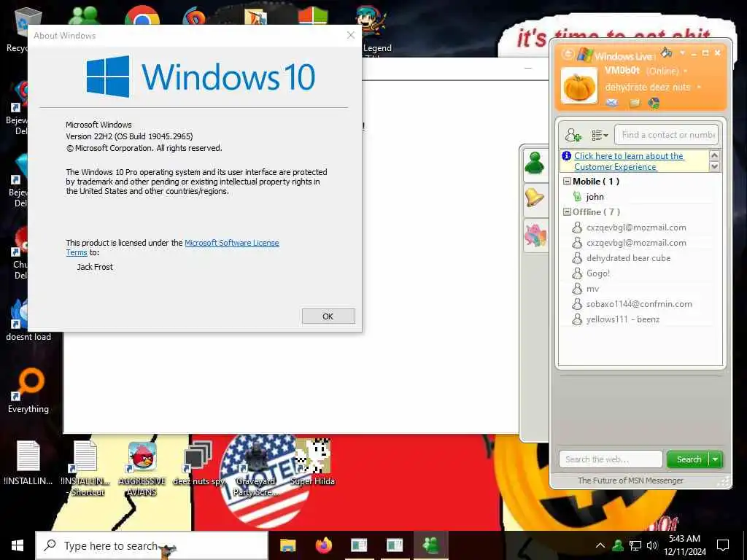This screenshot has width=747, height=560.
Task: Open the paintbrush color scheme picker
Action: point(667,52)
